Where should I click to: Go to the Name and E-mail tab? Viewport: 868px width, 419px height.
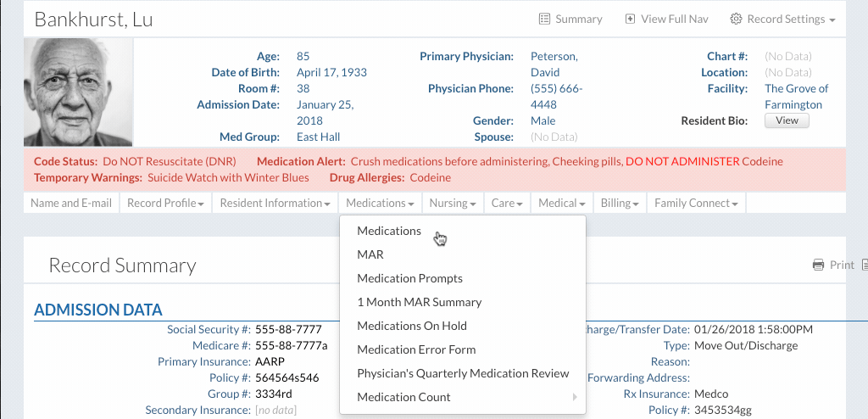tap(71, 203)
